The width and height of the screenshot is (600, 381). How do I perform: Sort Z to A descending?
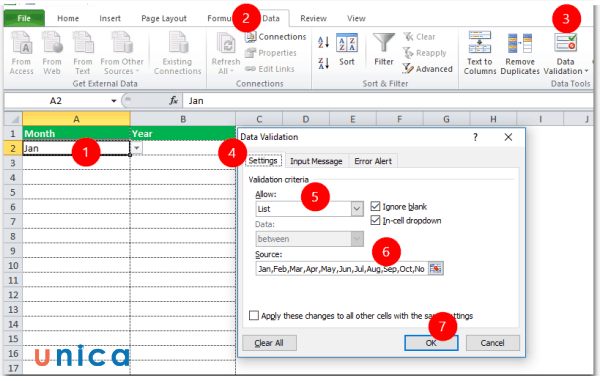[324, 63]
